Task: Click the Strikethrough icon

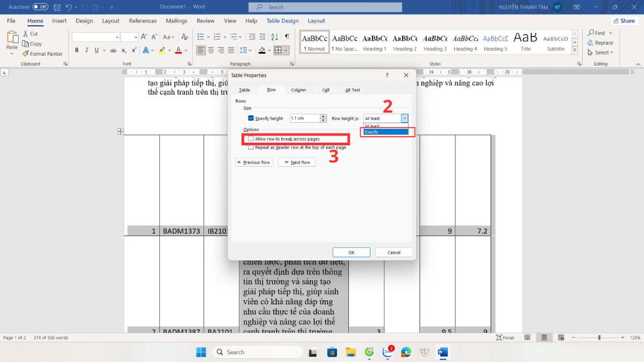Action: pyautogui.click(x=113, y=50)
